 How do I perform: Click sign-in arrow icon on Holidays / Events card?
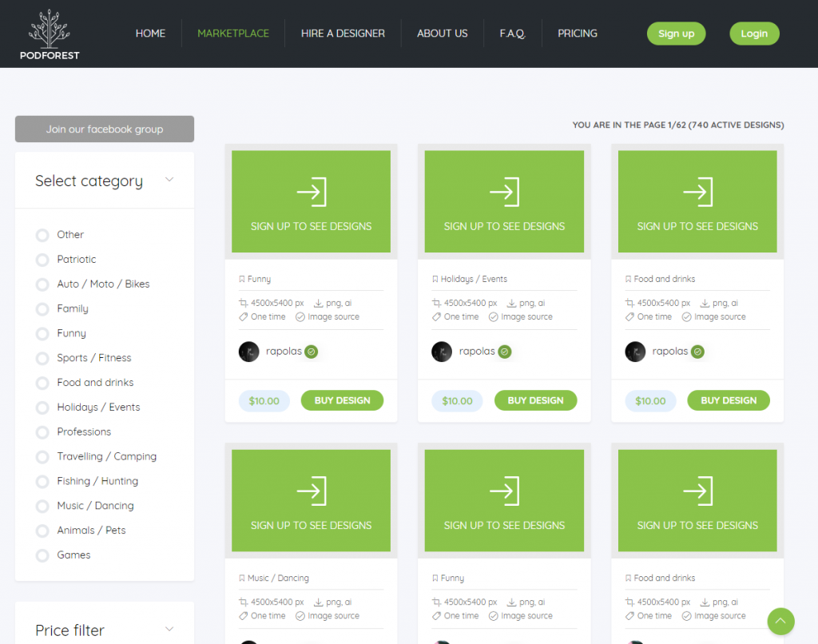505,192
